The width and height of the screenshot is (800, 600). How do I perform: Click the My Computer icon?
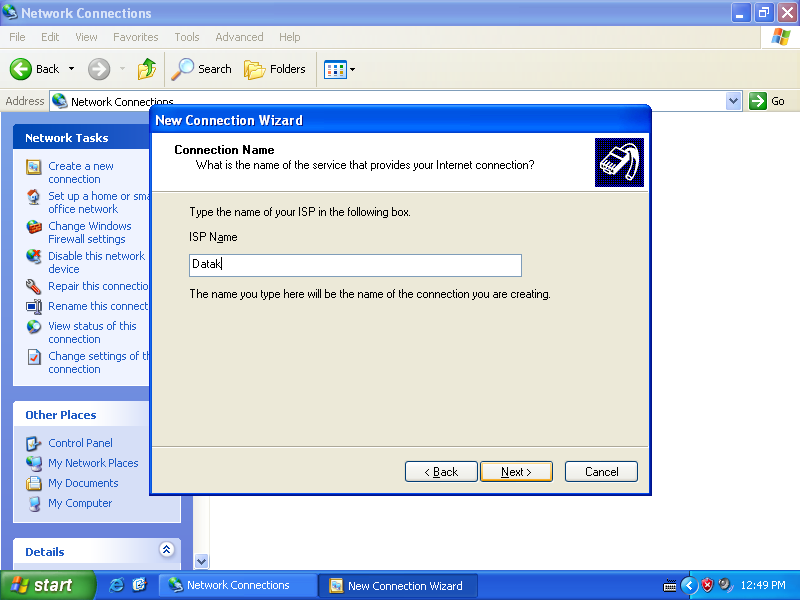[x=34, y=504]
